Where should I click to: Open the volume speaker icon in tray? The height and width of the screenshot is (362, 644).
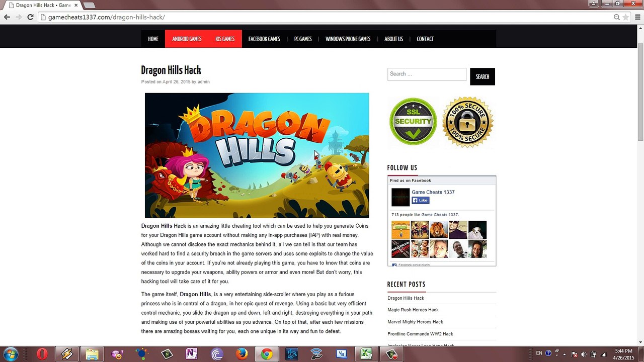(584, 354)
